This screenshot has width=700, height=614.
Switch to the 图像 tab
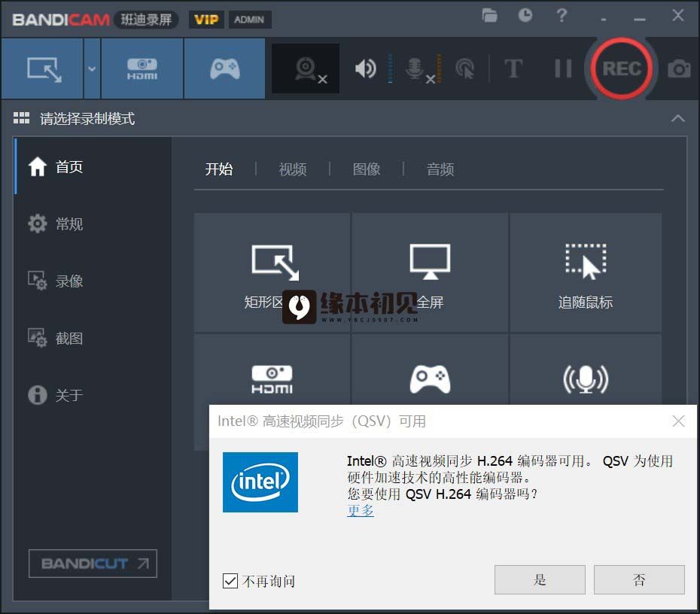[x=366, y=169]
